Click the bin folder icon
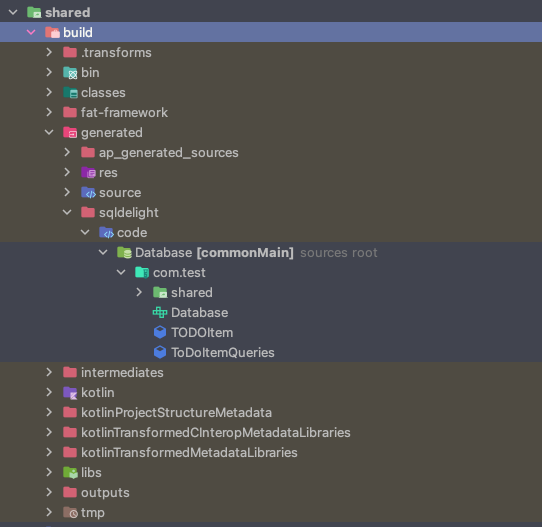Screen dimensions: 542x527 pos(70,73)
